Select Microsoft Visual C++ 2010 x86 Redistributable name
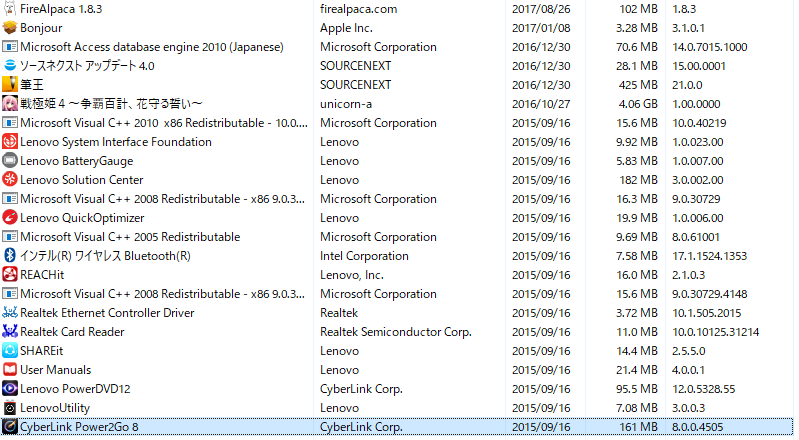The image size is (799, 440). [x=164, y=123]
